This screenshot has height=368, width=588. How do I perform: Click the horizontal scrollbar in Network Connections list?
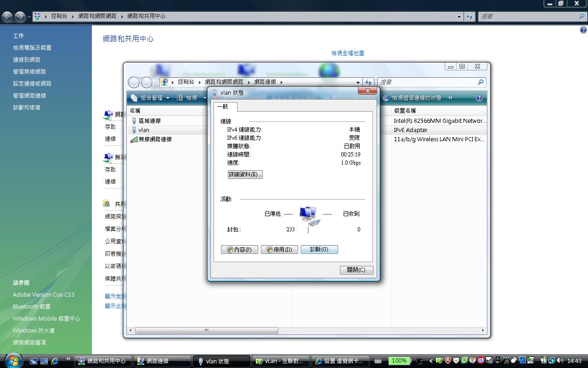(x=207, y=330)
